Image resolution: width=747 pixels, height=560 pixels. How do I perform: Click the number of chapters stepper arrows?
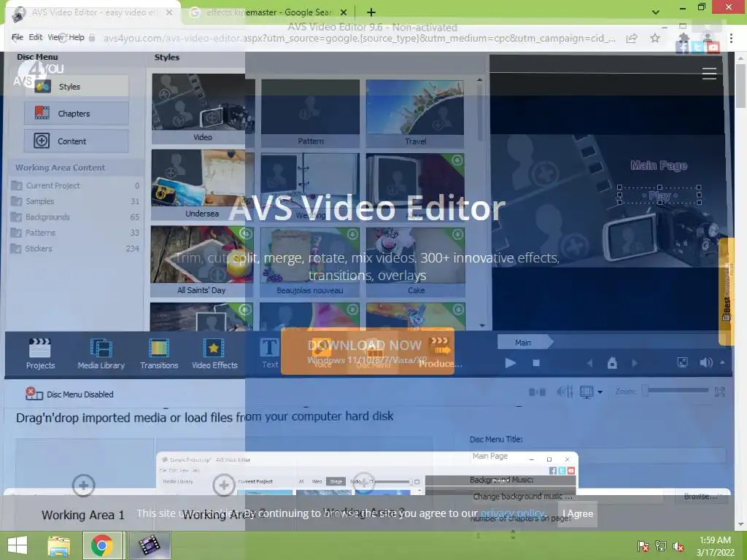[x=513, y=535]
